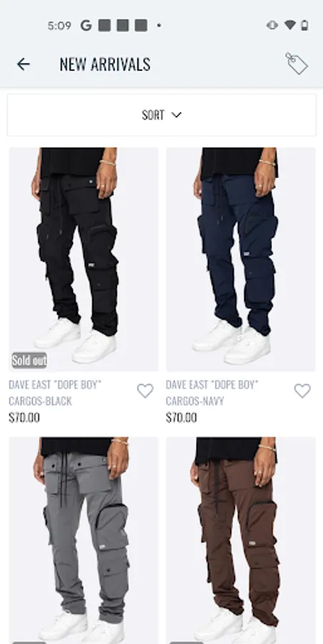Open the price tag filter icon
The height and width of the screenshot is (644, 323).
tap(297, 64)
